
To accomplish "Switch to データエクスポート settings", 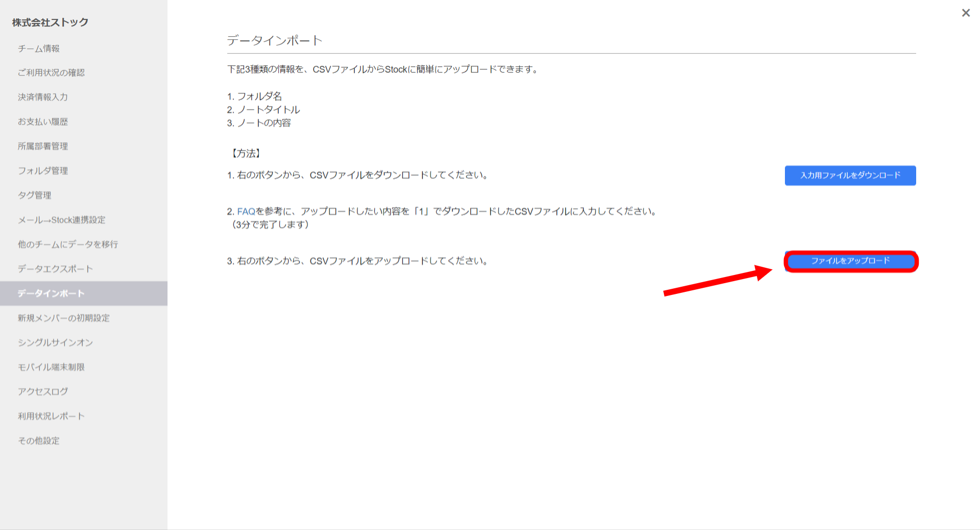I will click(55, 268).
